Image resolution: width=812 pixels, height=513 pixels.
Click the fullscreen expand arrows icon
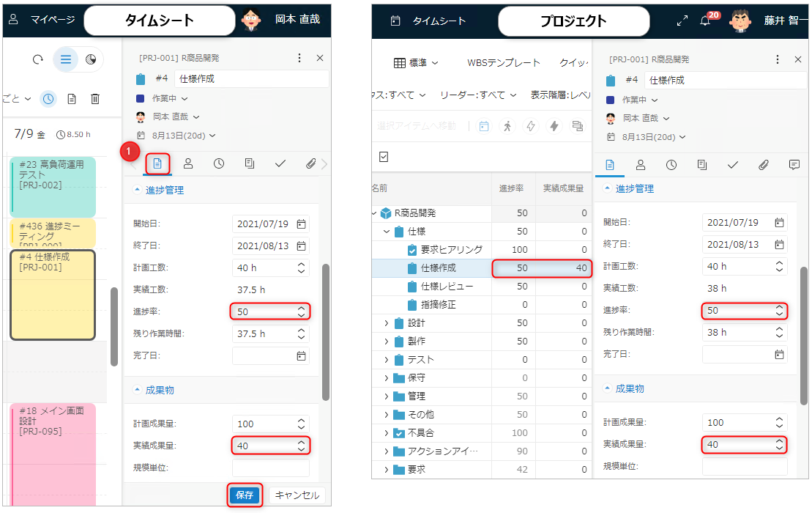click(682, 21)
